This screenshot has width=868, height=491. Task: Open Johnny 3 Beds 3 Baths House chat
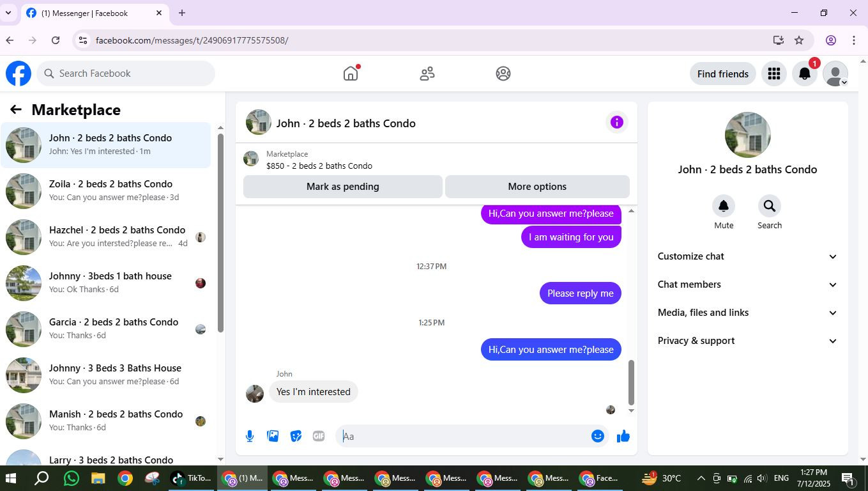[105, 375]
